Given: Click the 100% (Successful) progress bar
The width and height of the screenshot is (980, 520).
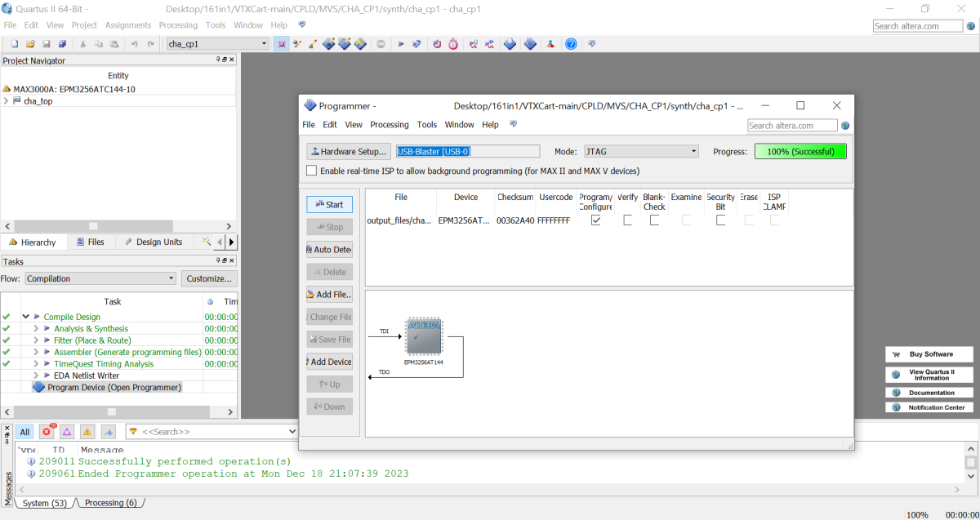Looking at the screenshot, I should pos(800,151).
